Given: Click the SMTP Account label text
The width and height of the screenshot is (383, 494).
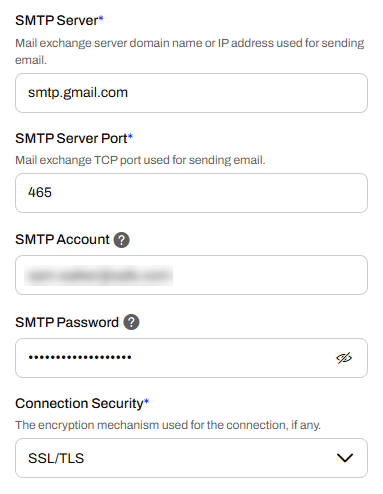Looking at the screenshot, I should click(62, 240).
